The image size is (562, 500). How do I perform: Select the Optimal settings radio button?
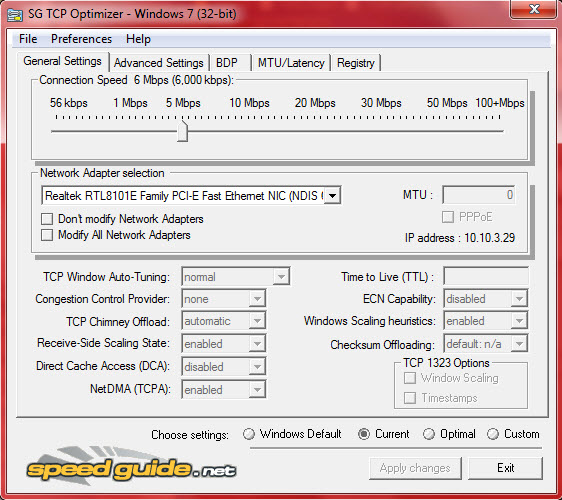click(x=429, y=434)
